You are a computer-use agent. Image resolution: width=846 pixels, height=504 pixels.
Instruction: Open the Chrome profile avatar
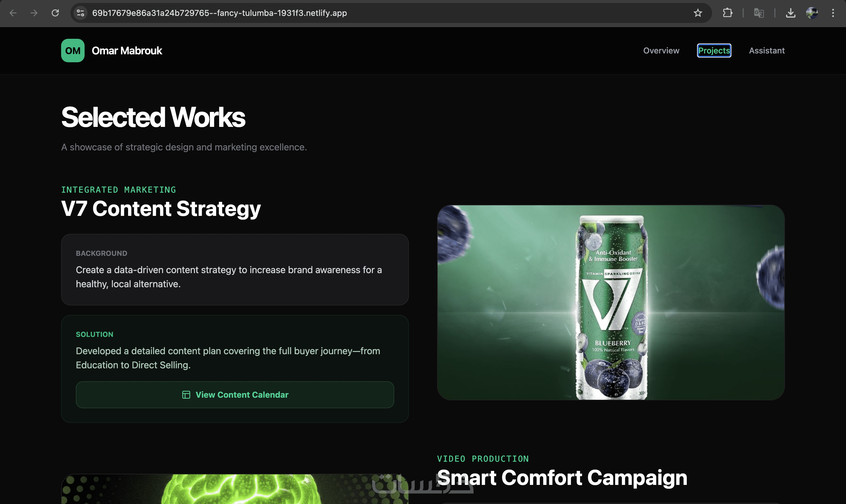point(812,13)
